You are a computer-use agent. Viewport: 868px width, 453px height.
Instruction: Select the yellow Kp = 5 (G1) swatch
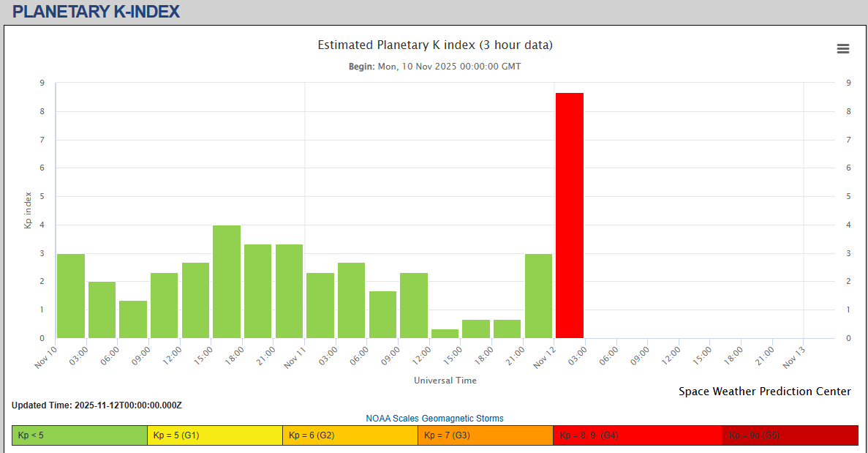coord(215,435)
